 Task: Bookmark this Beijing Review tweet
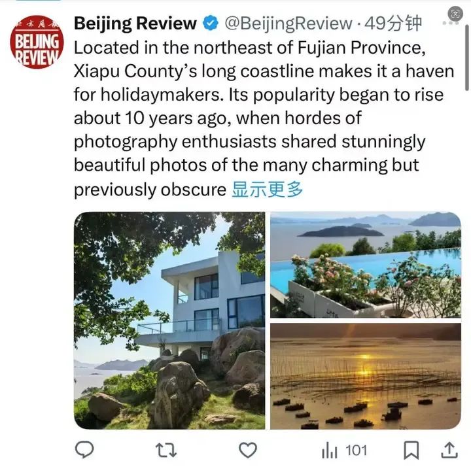pyautogui.click(x=411, y=450)
